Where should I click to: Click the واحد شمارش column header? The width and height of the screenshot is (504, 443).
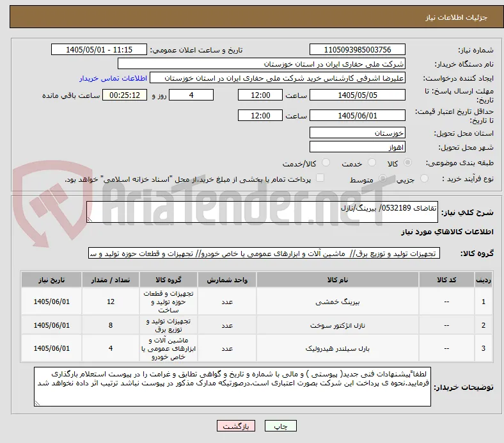[x=227, y=280]
